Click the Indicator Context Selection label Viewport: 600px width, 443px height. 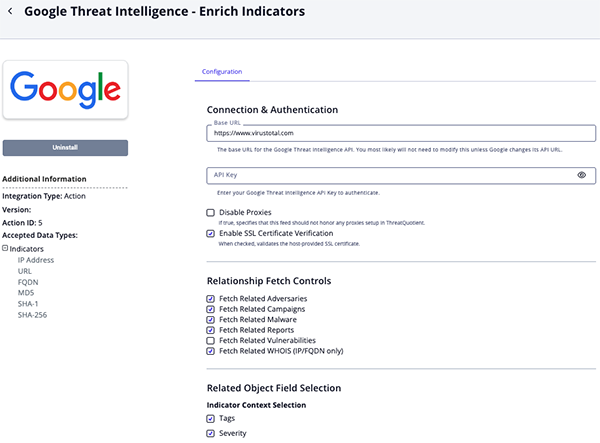point(256,405)
